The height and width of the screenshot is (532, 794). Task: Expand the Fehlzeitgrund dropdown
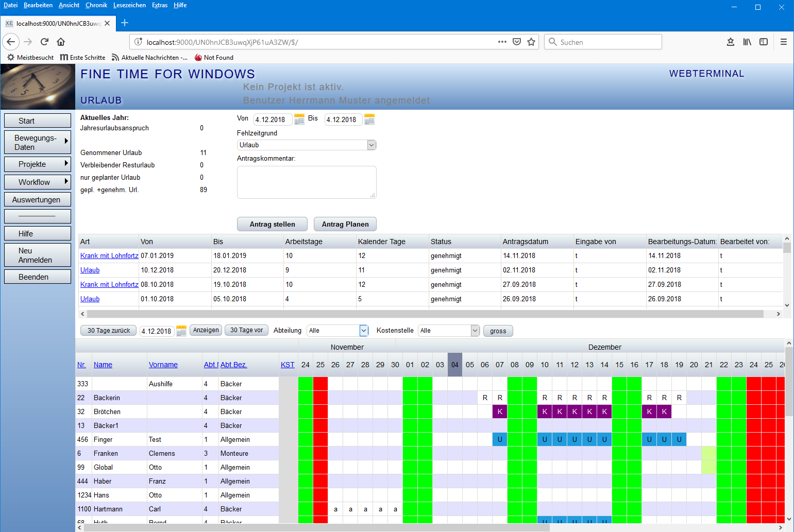pos(371,145)
